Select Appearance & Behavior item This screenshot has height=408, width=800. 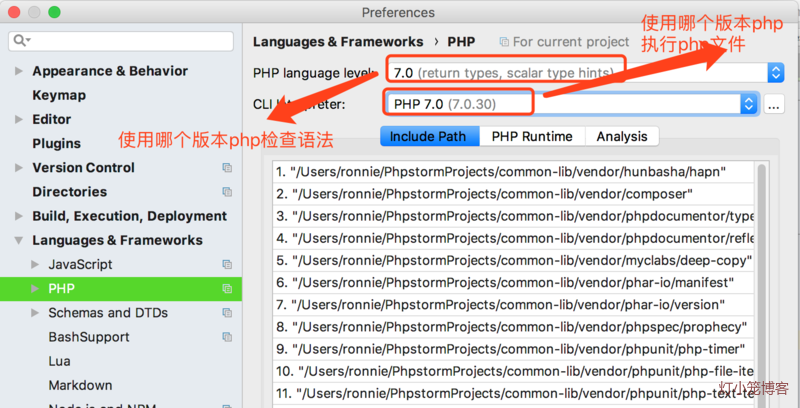110,71
